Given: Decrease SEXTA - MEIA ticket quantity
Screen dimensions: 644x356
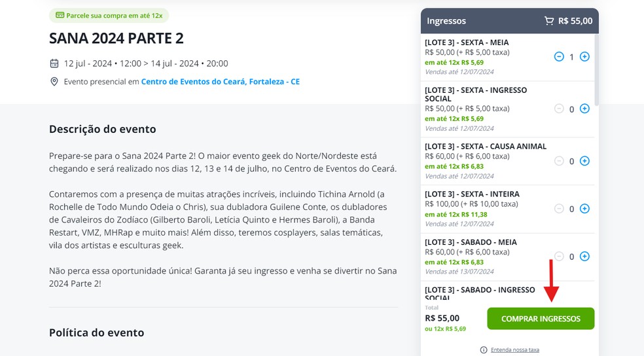Looking at the screenshot, I should pyautogui.click(x=559, y=57).
